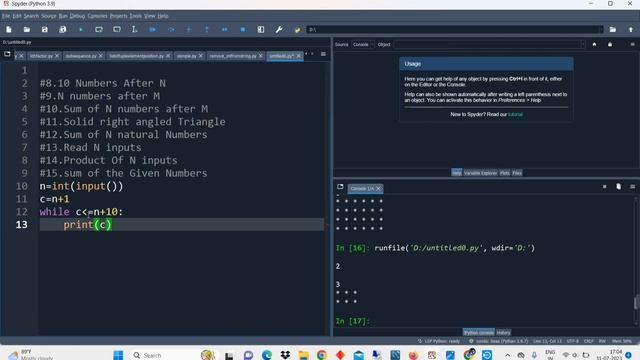The image size is (640, 360).
Task: Switch to History tab
Action: 503,332
